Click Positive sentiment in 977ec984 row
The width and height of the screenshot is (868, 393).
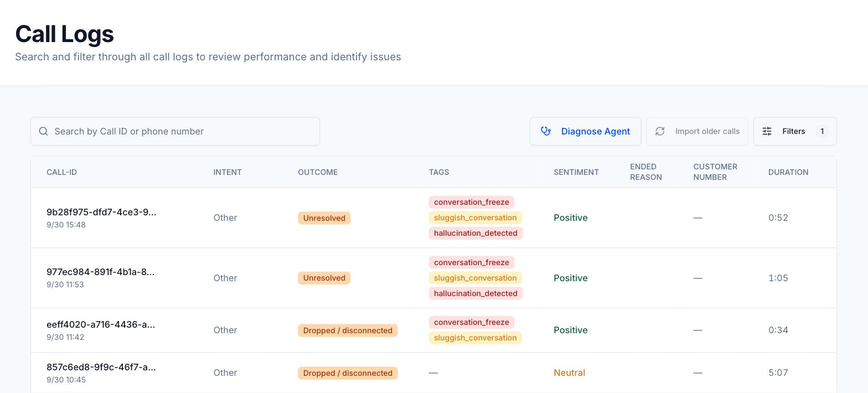coord(571,278)
